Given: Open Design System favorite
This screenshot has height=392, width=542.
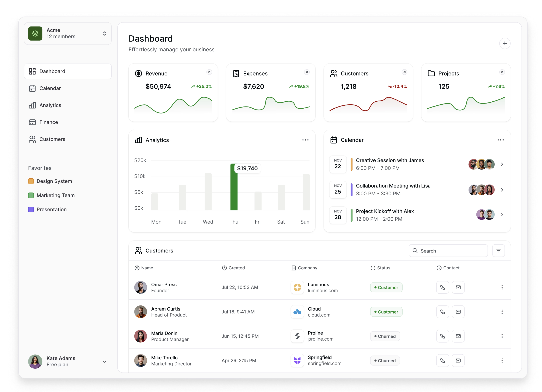Looking at the screenshot, I should pyautogui.click(x=54, y=181).
